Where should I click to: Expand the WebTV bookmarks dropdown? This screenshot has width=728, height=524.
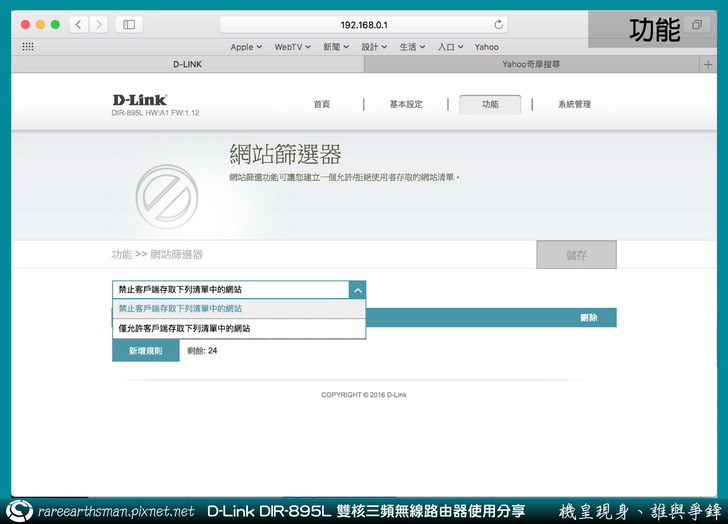point(293,46)
